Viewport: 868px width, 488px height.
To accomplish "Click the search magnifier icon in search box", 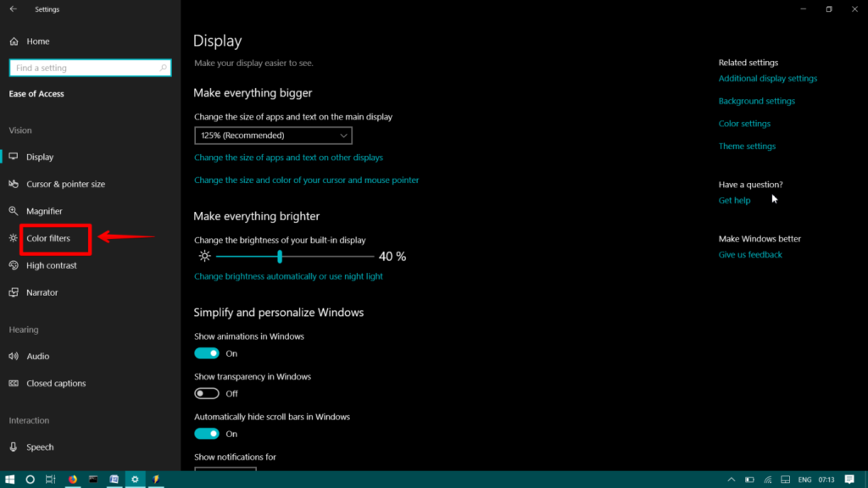I will 163,68.
